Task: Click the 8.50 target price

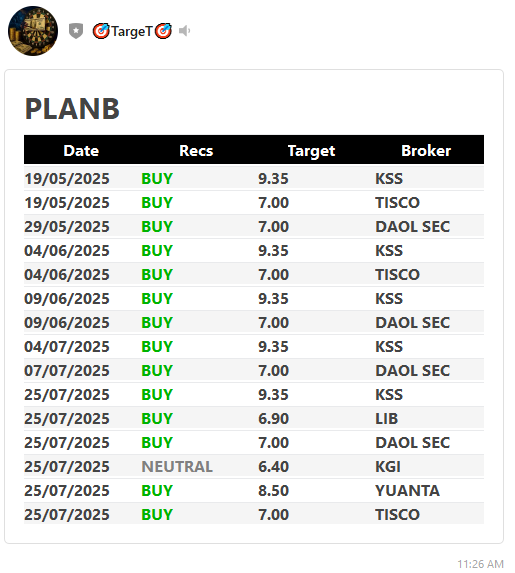Action: click(273, 490)
